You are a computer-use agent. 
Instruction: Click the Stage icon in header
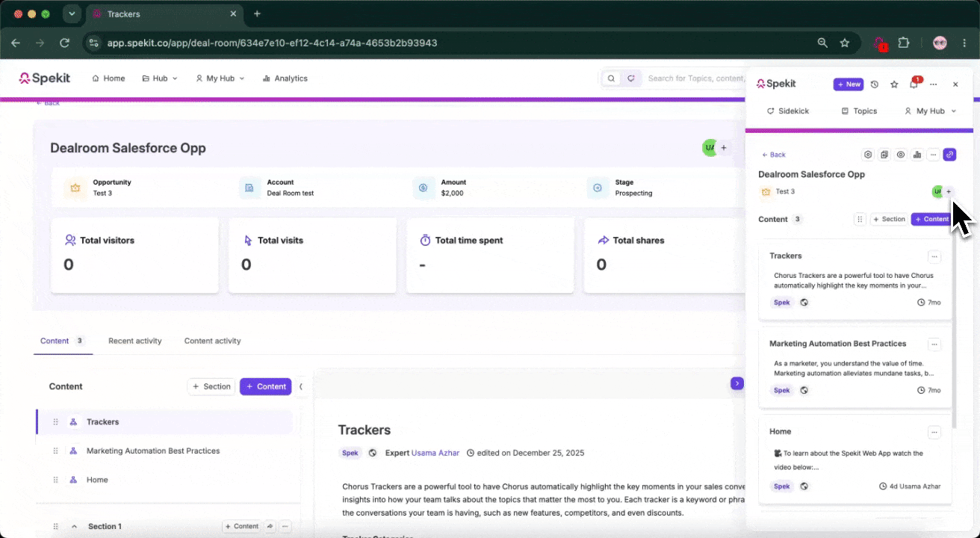pyautogui.click(x=598, y=188)
